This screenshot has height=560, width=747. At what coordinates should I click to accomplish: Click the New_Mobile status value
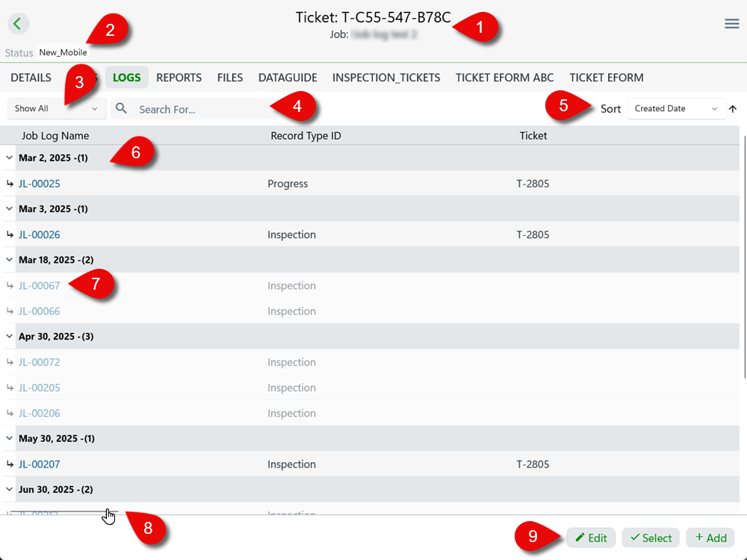[x=63, y=52]
